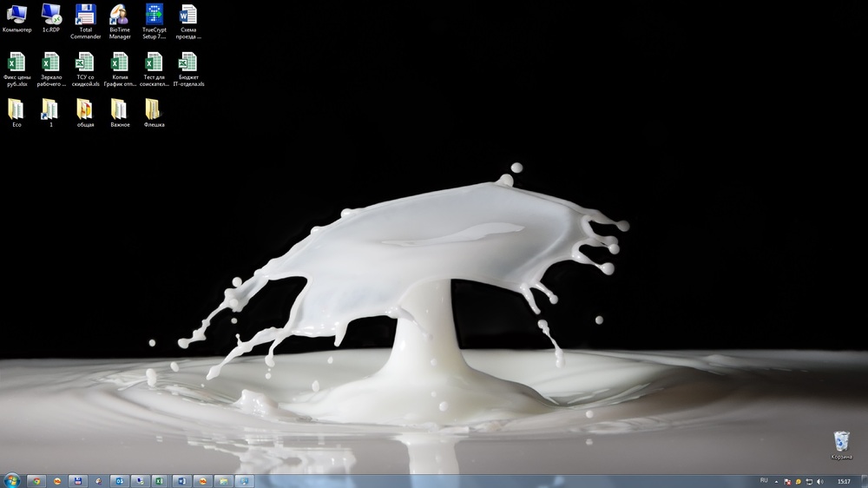The height and width of the screenshot is (488, 868).
Task: Select the Флешка folder on desktop
Action: pos(154,109)
